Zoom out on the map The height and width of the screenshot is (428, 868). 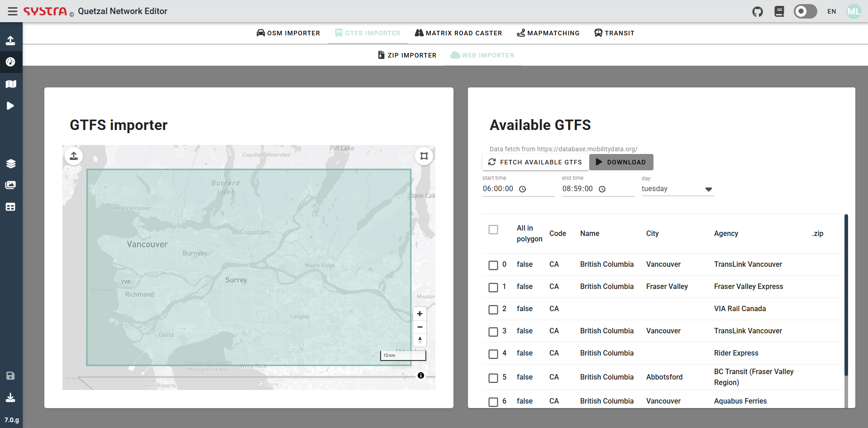(420, 327)
